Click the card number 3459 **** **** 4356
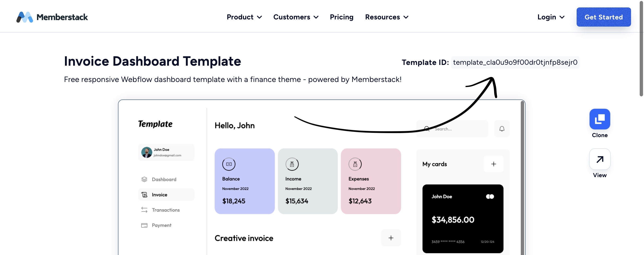 tap(448, 242)
